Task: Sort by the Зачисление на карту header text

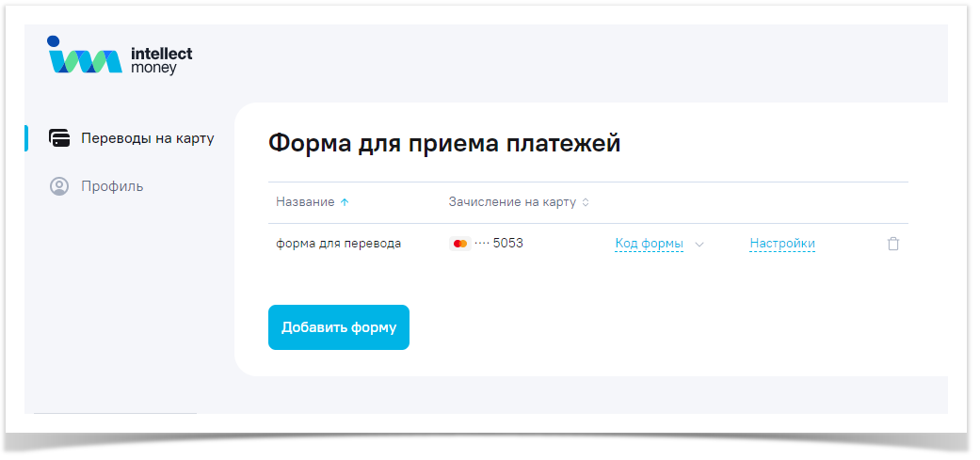Action: 512,202
